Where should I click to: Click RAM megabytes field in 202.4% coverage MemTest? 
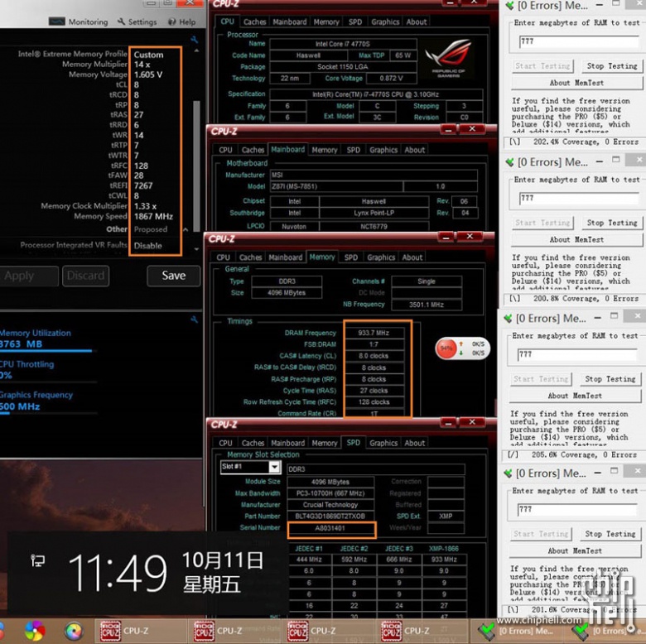[579, 41]
